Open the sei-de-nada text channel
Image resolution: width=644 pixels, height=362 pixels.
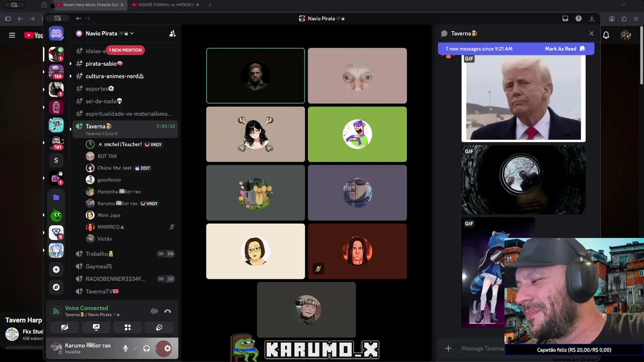(x=126, y=101)
